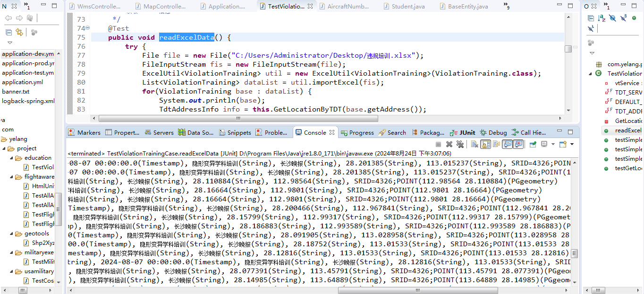Toggle Hide Static Fields and Methods
The height and width of the screenshot is (294, 644).
point(623,18)
